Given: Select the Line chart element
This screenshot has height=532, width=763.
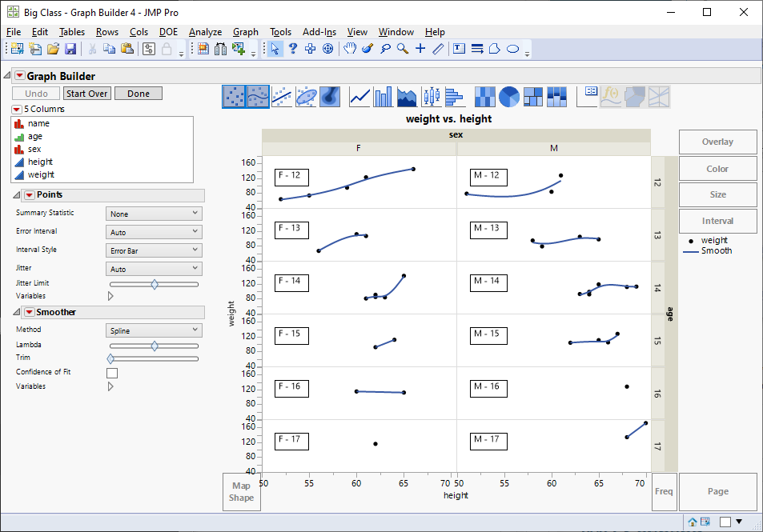Looking at the screenshot, I should point(359,96).
